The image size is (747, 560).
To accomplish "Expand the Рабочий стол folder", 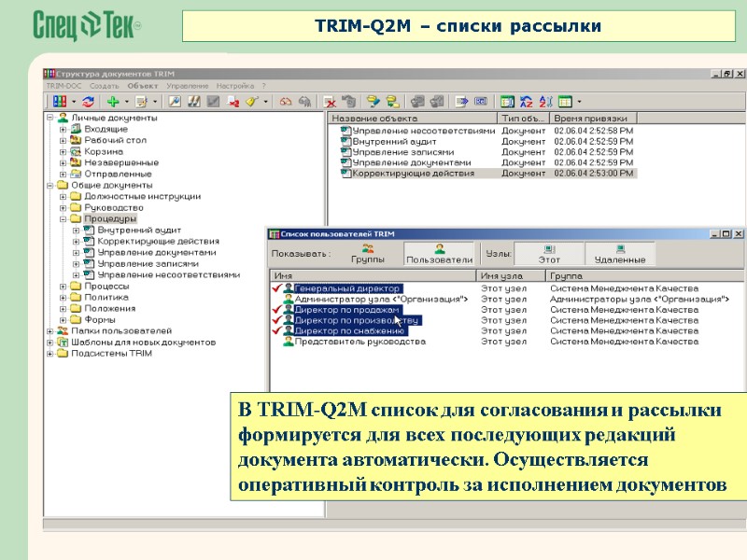I will pos(63,139).
